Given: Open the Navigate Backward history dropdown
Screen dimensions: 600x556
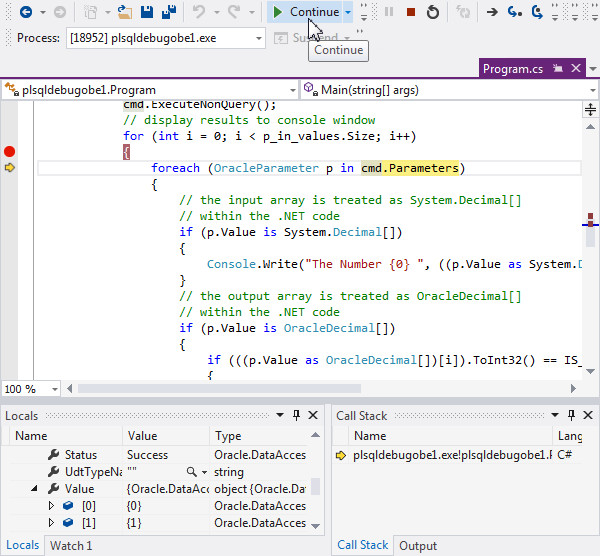Looking at the screenshot, I should pos(43,12).
